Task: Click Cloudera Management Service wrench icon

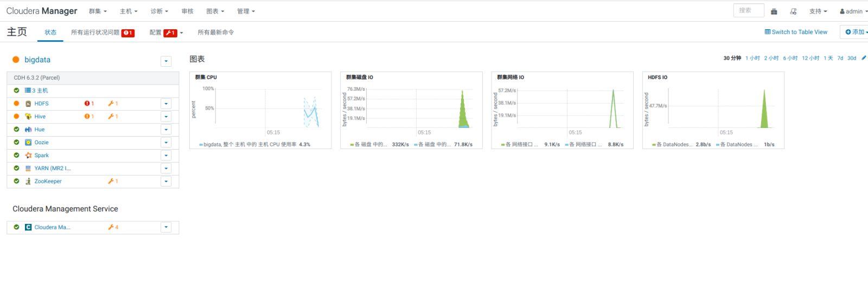Action: (x=113, y=228)
